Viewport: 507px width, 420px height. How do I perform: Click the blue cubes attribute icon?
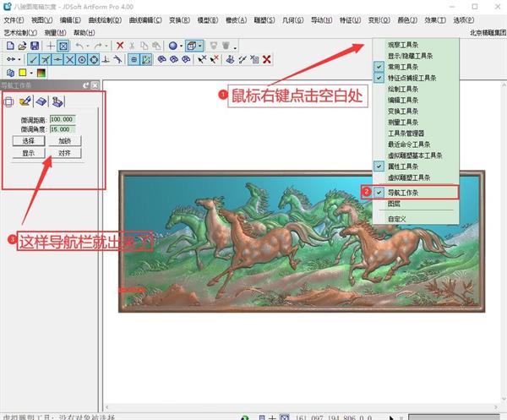pos(10,73)
